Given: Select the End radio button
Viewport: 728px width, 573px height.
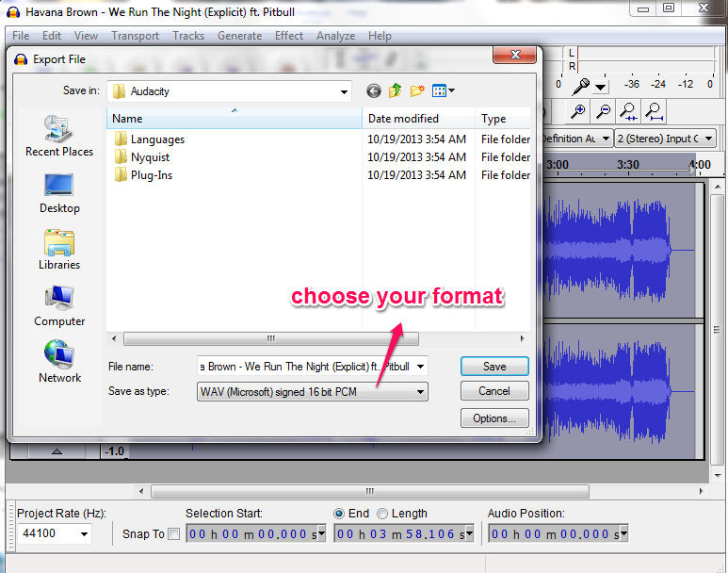Looking at the screenshot, I should click(339, 514).
